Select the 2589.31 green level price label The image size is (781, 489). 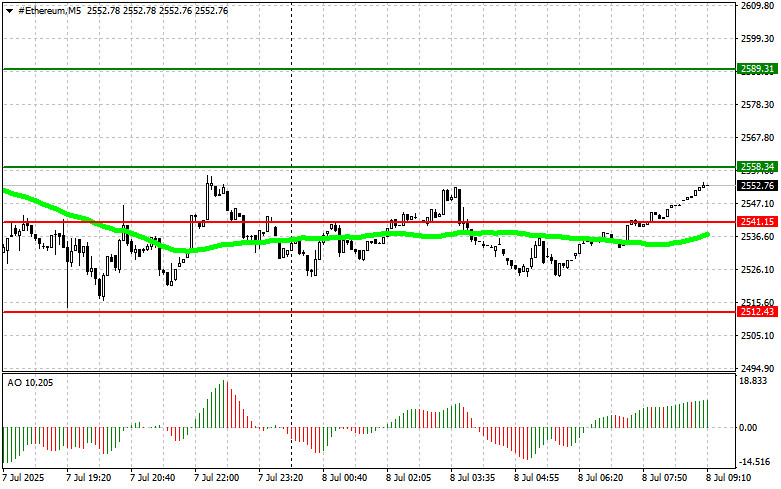[757, 69]
